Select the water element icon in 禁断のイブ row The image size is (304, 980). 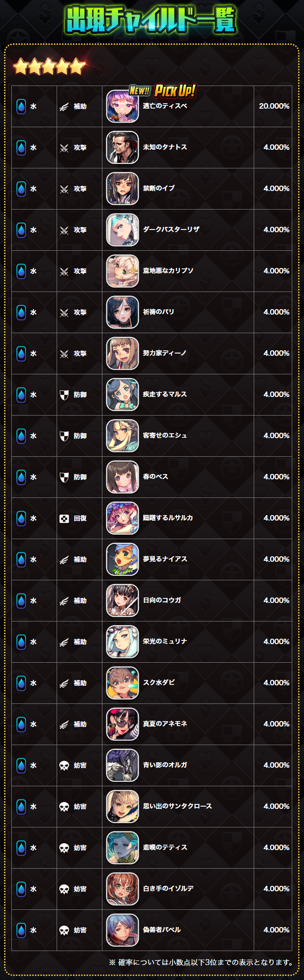tap(21, 189)
